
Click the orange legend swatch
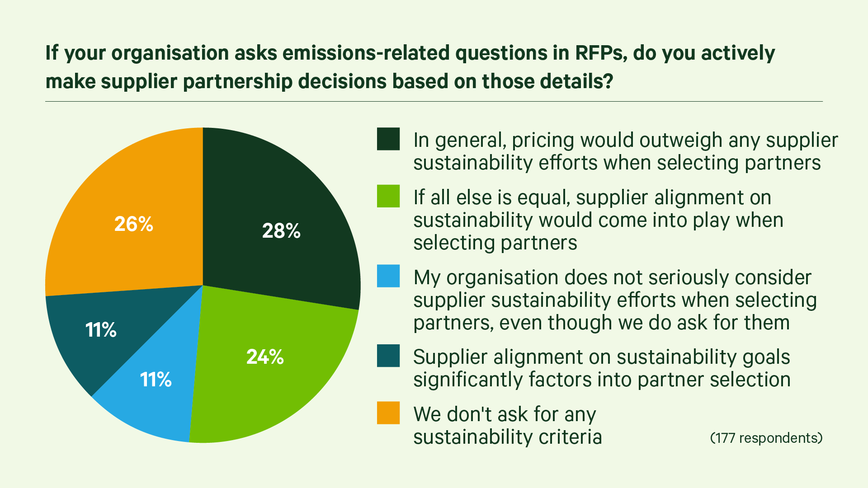388,413
